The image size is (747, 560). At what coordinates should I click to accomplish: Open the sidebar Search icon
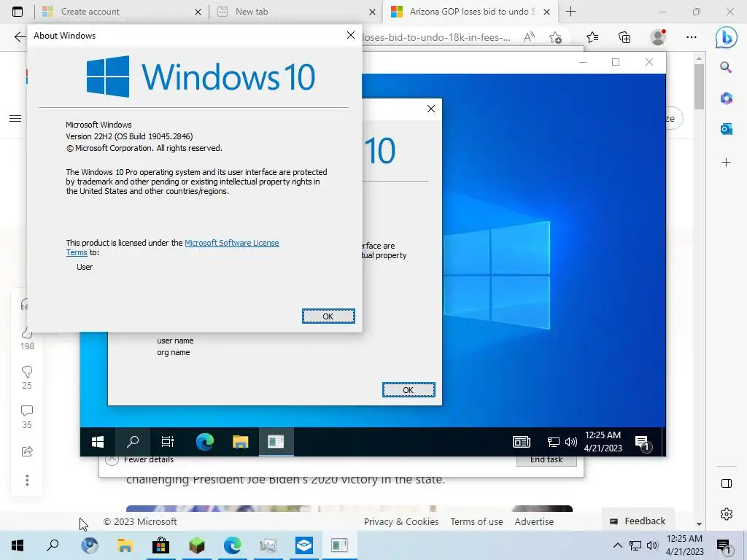[726, 67]
